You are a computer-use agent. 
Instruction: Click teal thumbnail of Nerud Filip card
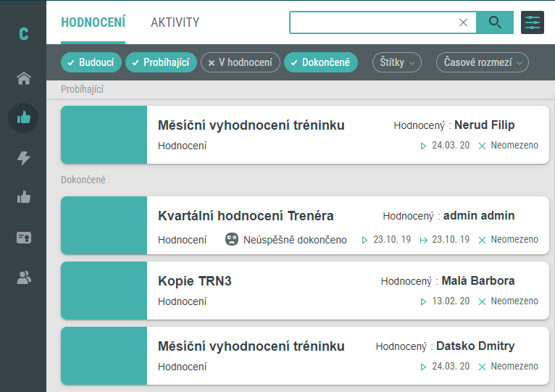pyautogui.click(x=104, y=135)
